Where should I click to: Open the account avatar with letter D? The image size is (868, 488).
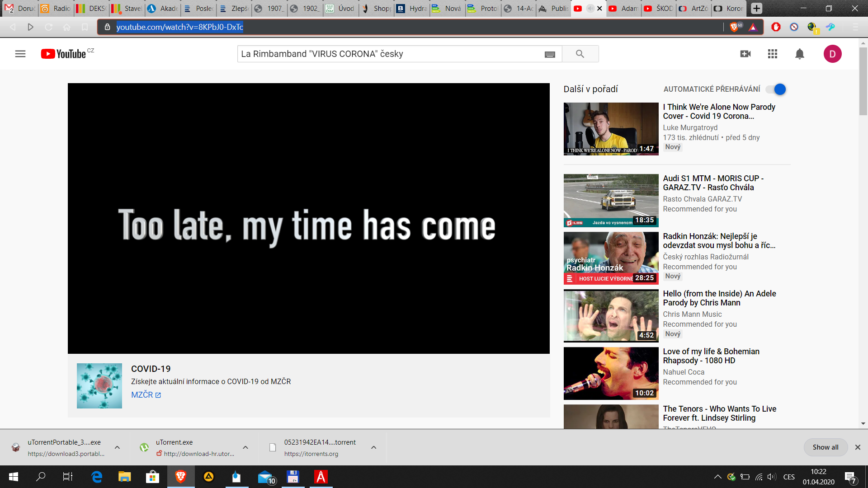(832, 54)
